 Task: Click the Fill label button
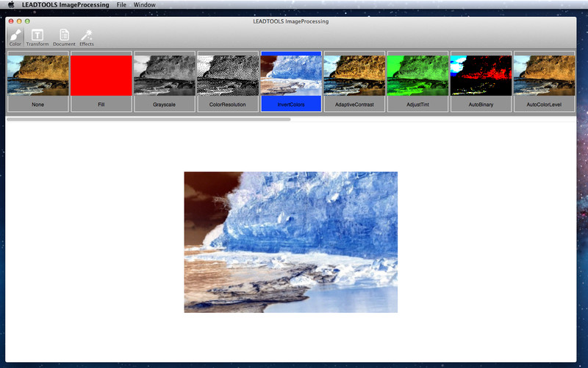101,104
